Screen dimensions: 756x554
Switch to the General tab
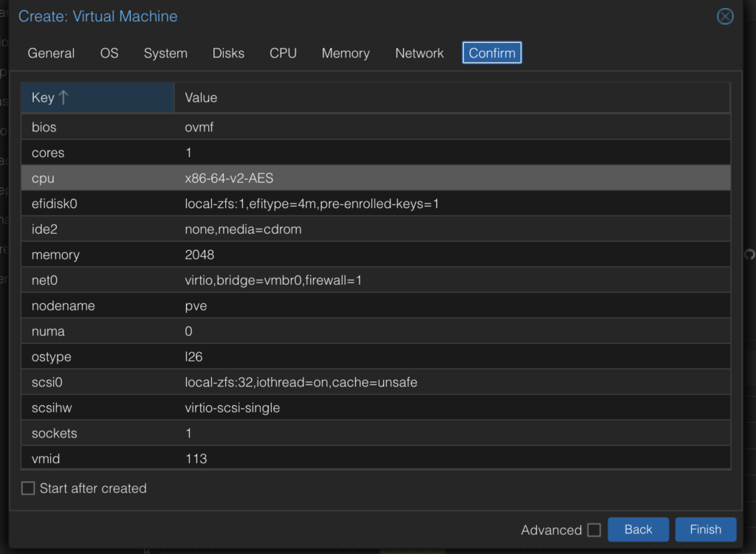(x=51, y=53)
